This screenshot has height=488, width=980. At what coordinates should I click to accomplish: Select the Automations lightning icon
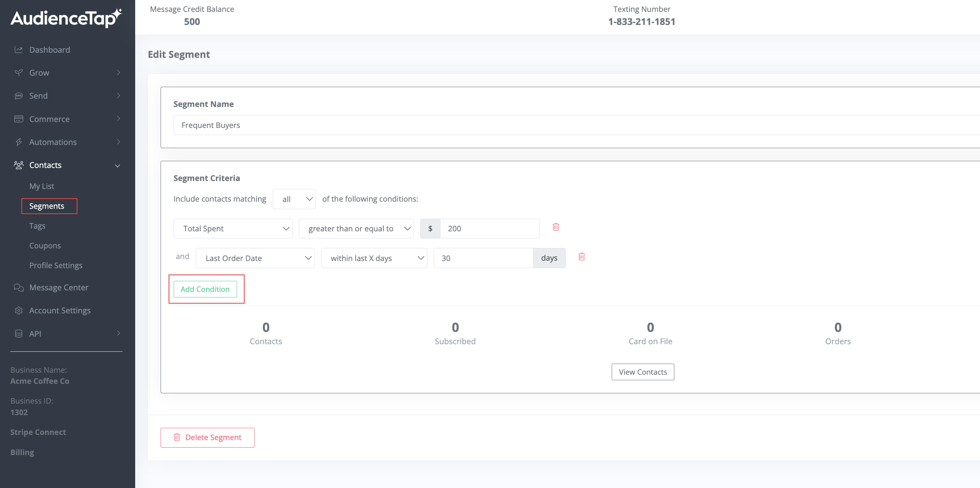point(19,142)
